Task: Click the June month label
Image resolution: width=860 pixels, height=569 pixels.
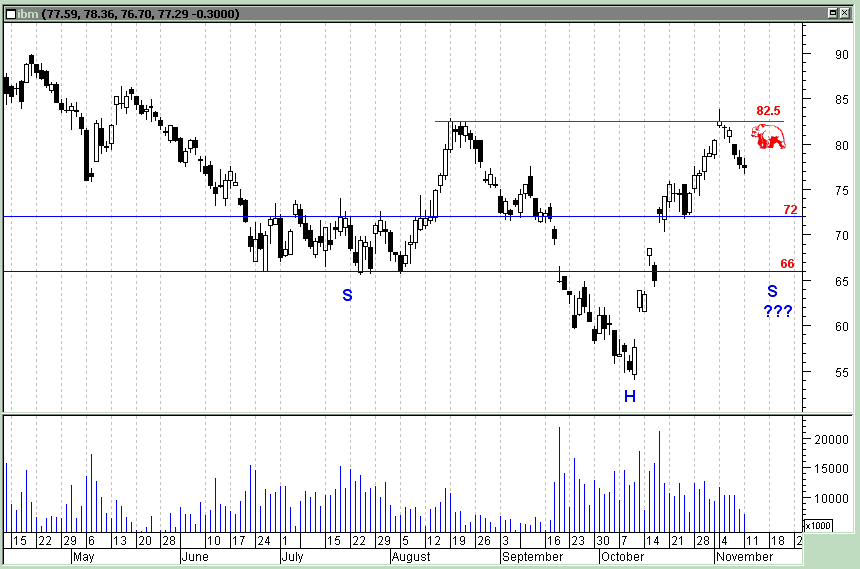Action: (x=195, y=557)
